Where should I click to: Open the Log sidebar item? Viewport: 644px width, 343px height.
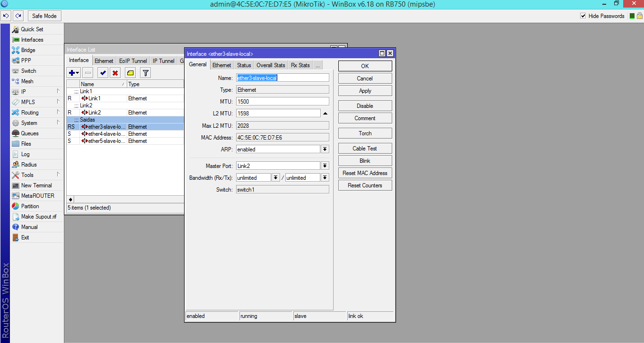(x=25, y=154)
